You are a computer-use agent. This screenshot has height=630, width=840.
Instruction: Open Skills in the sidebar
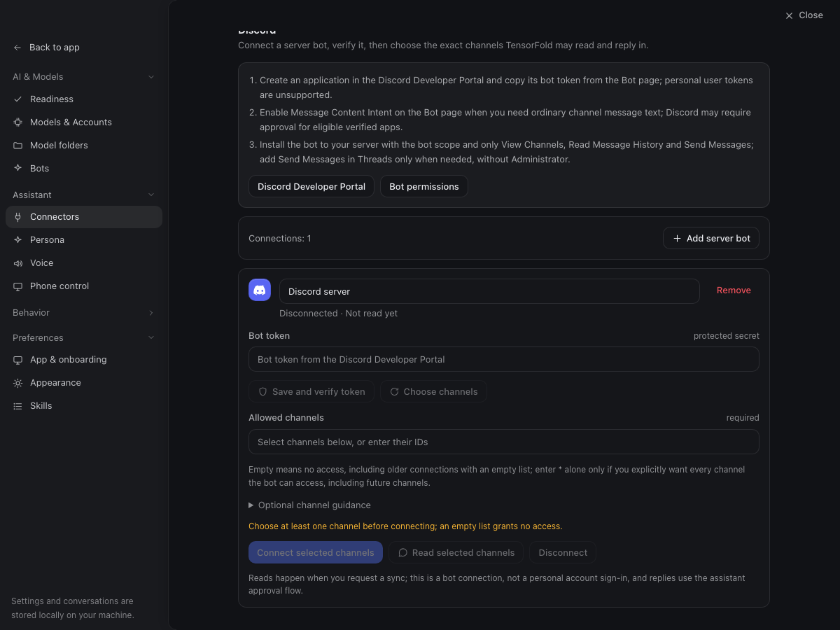[x=84, y=406]
